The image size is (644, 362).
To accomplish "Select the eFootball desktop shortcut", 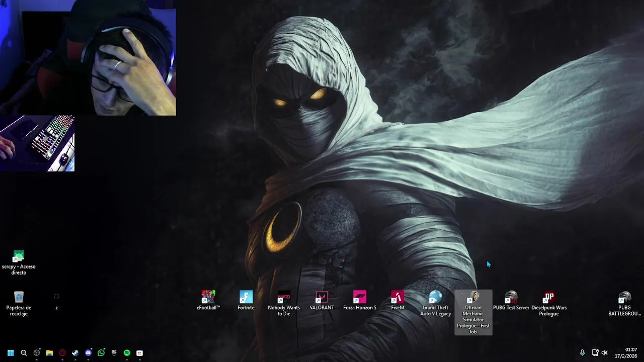I will [208, 300].
